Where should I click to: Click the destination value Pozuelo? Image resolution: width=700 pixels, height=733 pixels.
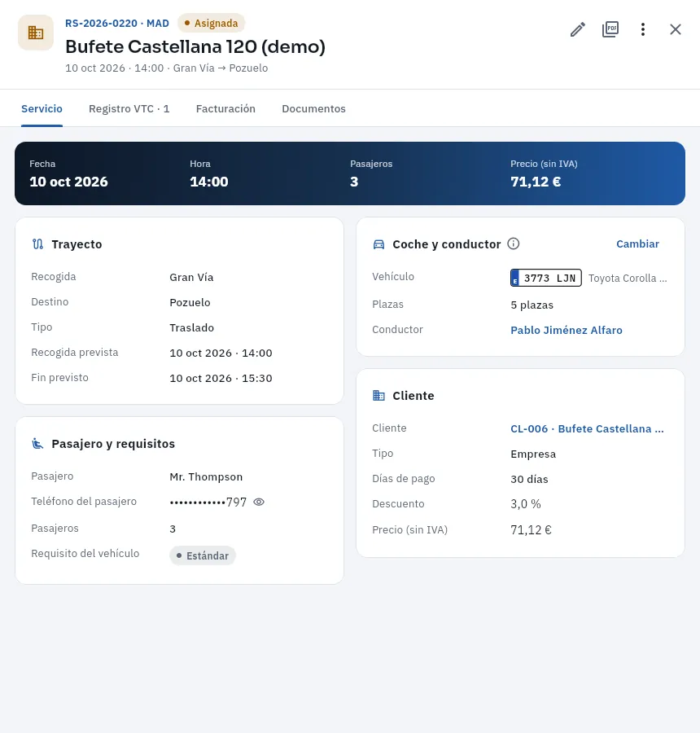pyautogui.click(x=190, y=302)
